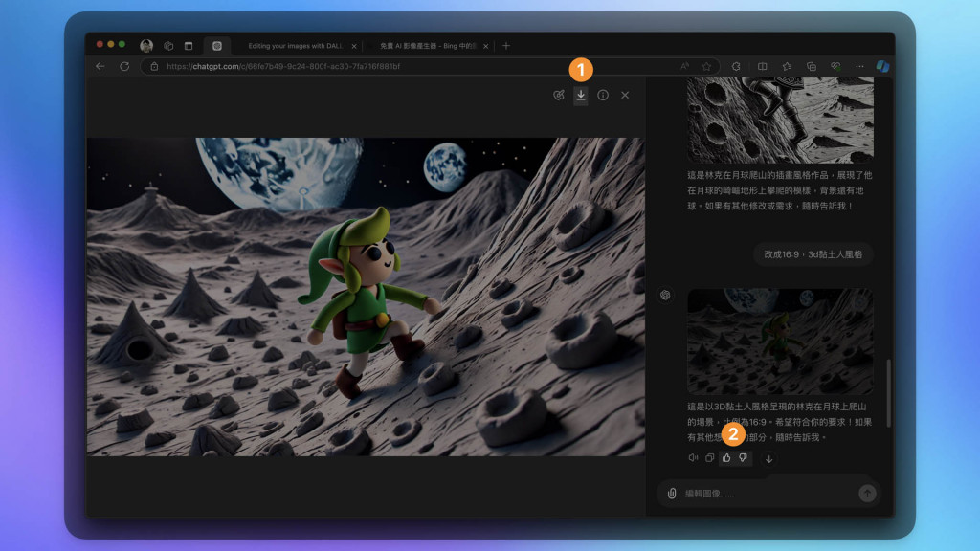
Task: Open the browser settings more menu
Action: tap(860, 66)
